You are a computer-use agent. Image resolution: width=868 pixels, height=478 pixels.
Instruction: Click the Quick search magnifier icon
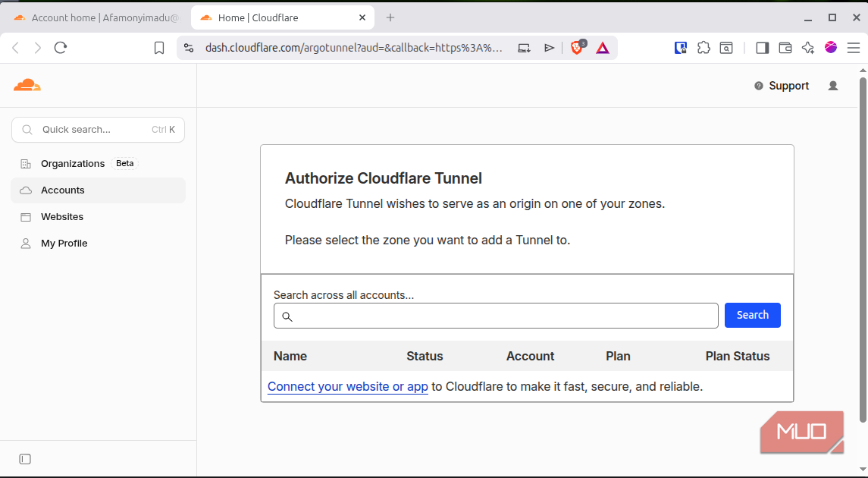pos(27,130)
